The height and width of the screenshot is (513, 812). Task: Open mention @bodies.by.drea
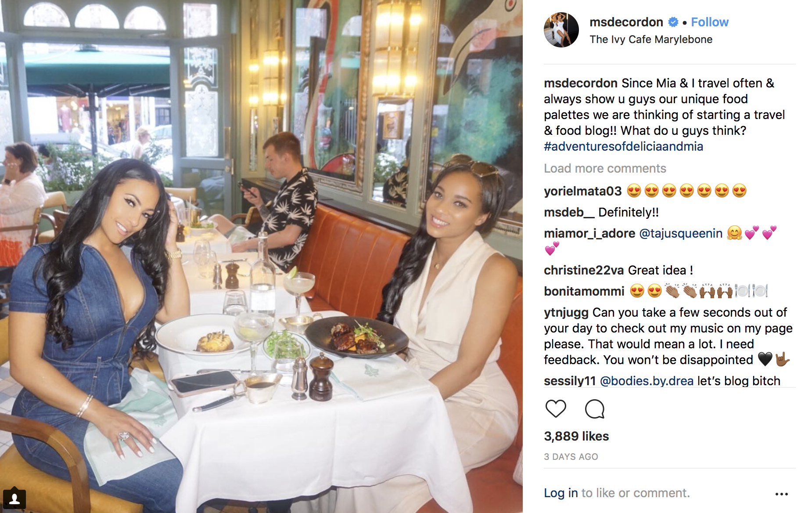click(x=647, y=381)
